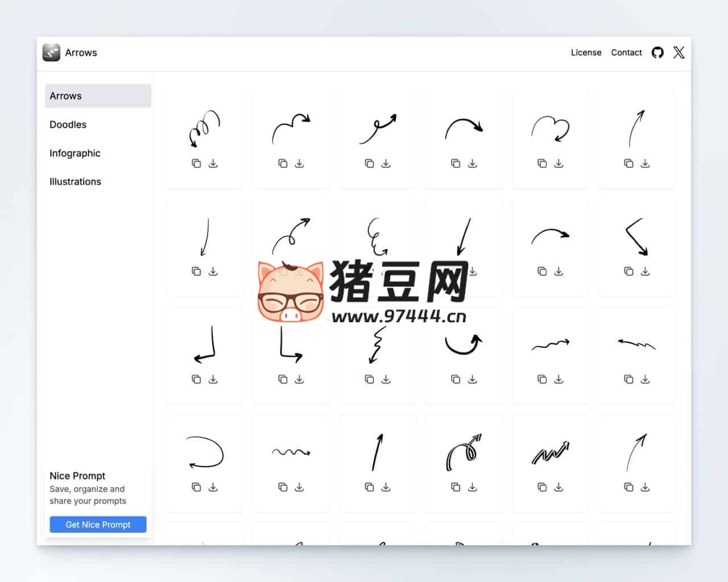Download the U-shaped arrow curving upward
The height and width of the screenshot is (582, 728).
(473, 379)
